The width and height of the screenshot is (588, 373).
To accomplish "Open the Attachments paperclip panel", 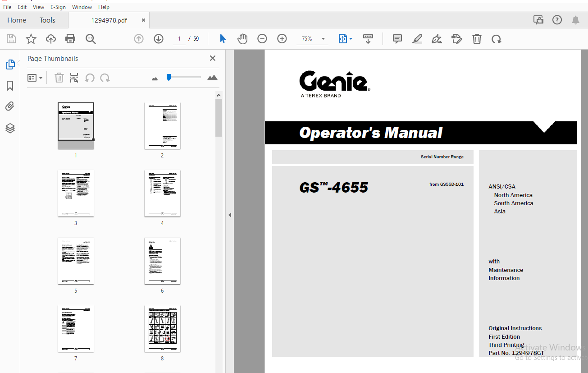I will click(10, 106).
